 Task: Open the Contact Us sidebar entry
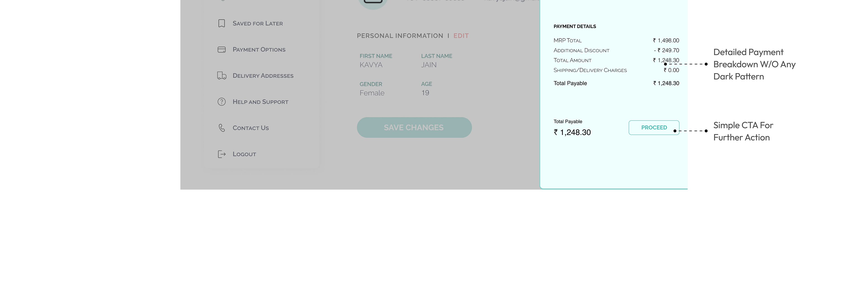tap(250, 128)
